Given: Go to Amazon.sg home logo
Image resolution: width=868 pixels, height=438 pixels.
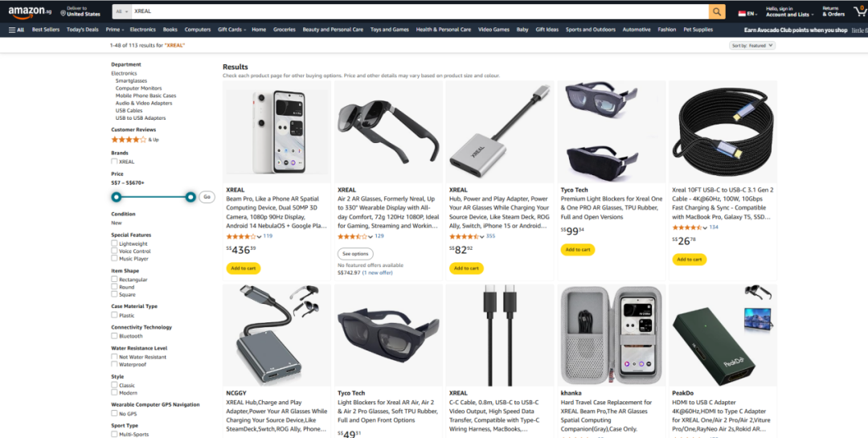Looking at the screenshot, I should click(30, 11).
